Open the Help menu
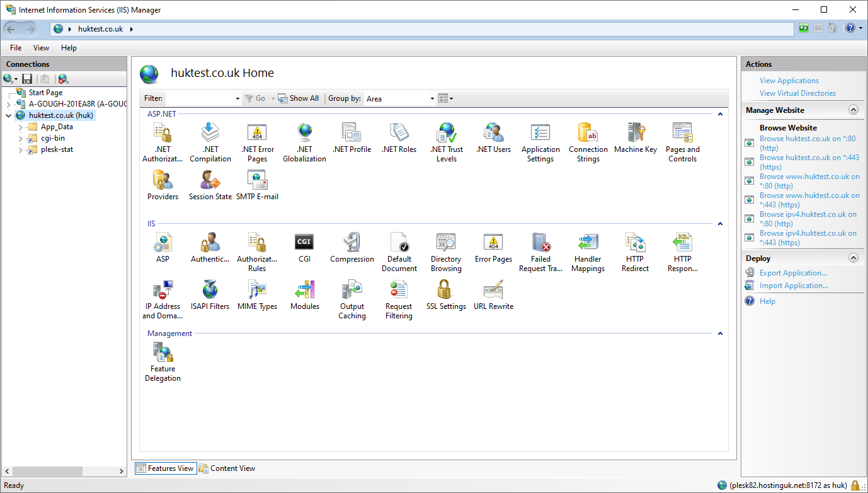Image resolution: width=868 pixels, height=493 pixels. [69, 48]
